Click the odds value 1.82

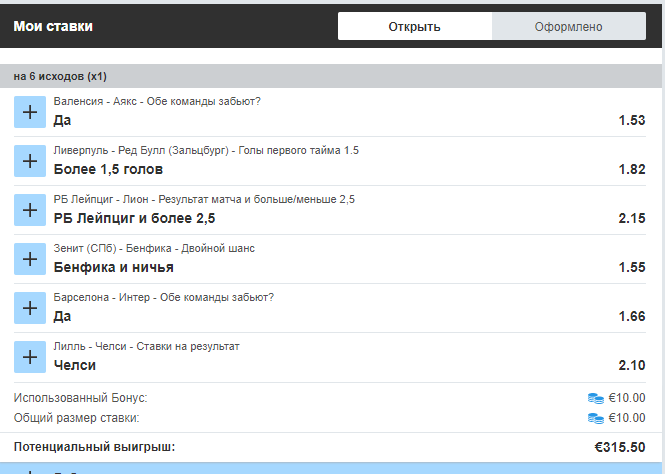[632, 170]
